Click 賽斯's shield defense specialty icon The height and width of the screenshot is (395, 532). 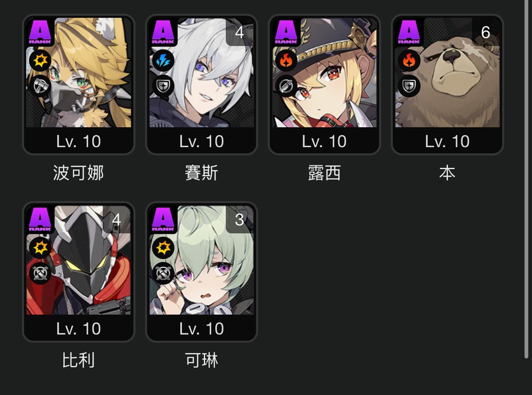pos(163,86)
